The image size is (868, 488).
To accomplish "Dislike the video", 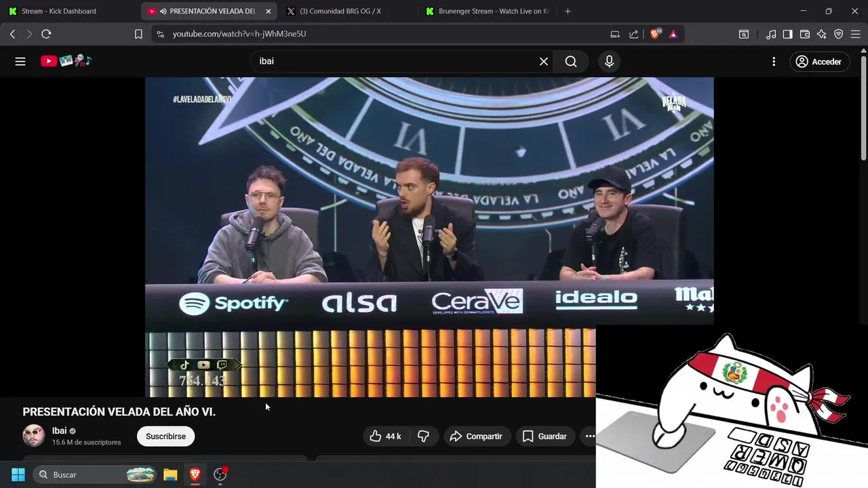I will point(423,436).
